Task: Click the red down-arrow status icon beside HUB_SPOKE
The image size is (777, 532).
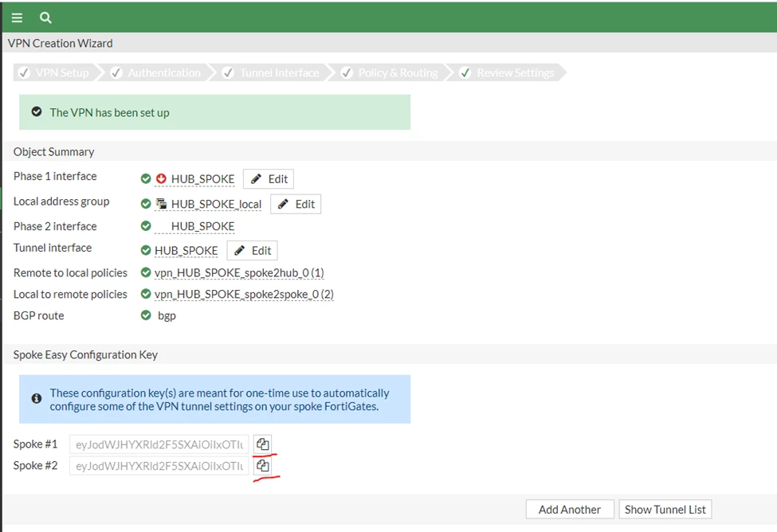Action: (x=161, y=178)
